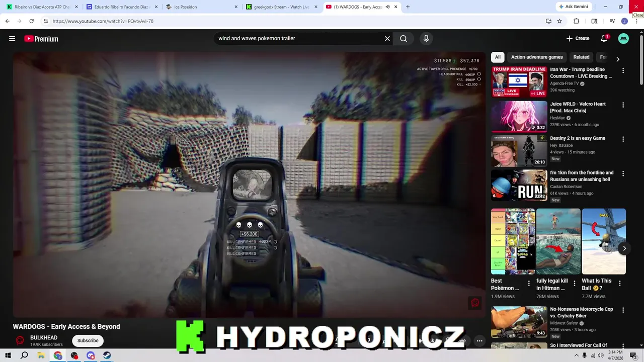Screen dimensions: 644x362
Task: Play the Destiny 2 easy Game thumbnail
Action: tap(519, 151)
